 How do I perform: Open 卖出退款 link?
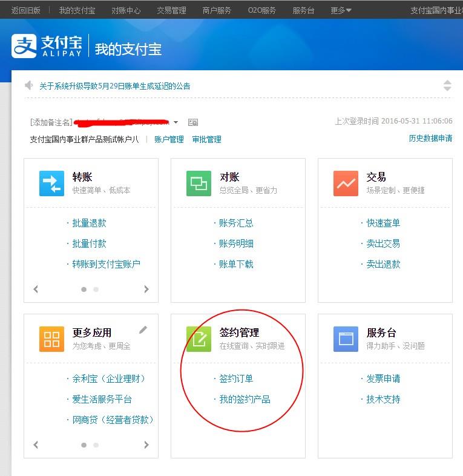click(x=383, y=264)
